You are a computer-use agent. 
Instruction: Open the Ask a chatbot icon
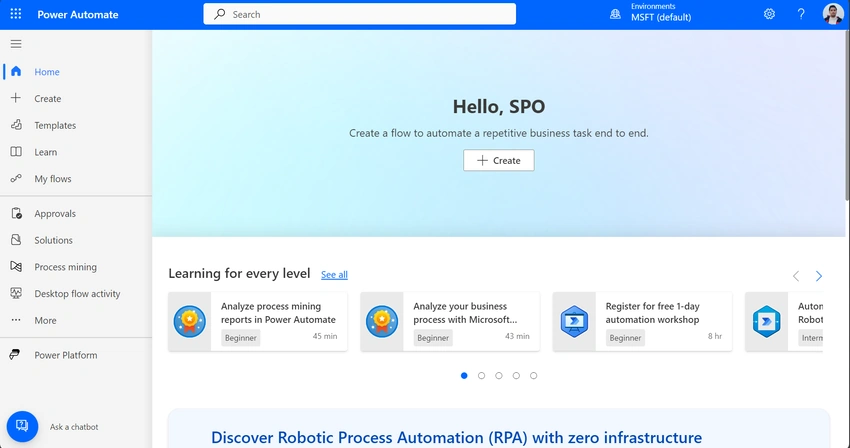22,426
